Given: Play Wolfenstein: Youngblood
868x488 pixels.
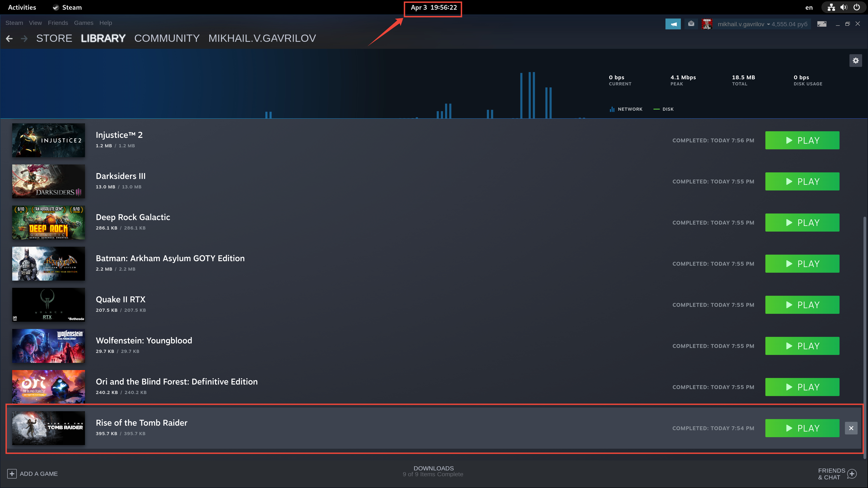Looking at the screenshot, I should click(802, 346).
